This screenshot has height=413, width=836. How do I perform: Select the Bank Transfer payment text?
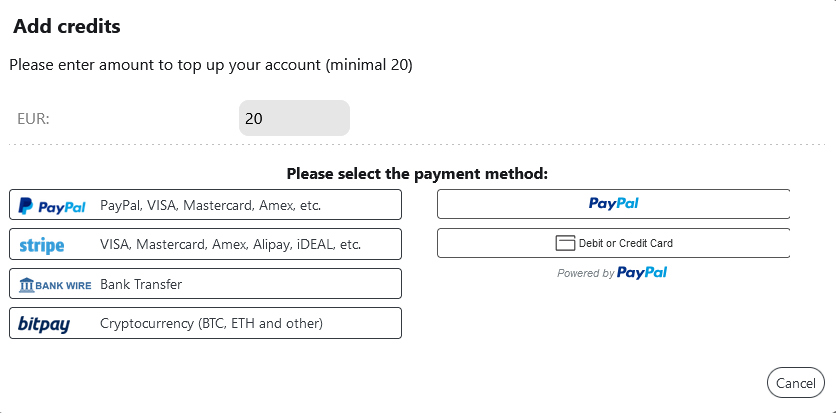[x=141, y=284]
